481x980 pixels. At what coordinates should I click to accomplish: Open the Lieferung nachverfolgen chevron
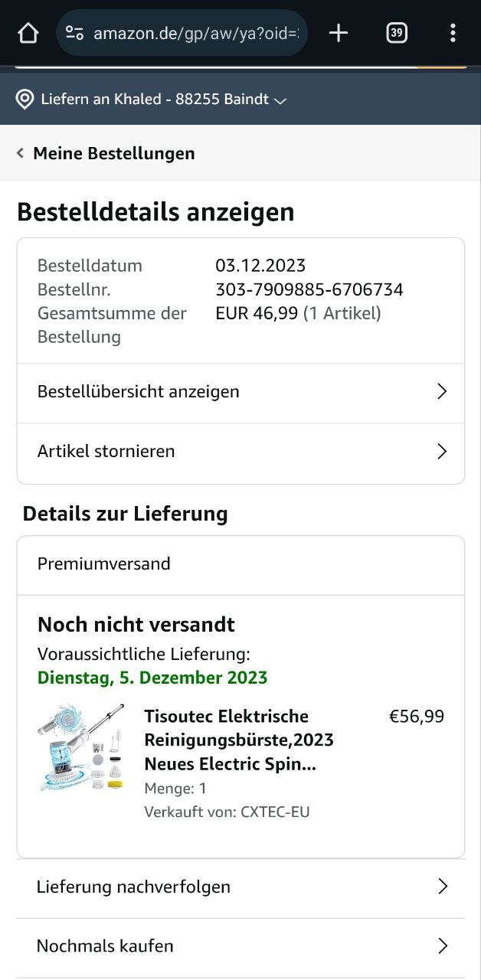[442, 887]
